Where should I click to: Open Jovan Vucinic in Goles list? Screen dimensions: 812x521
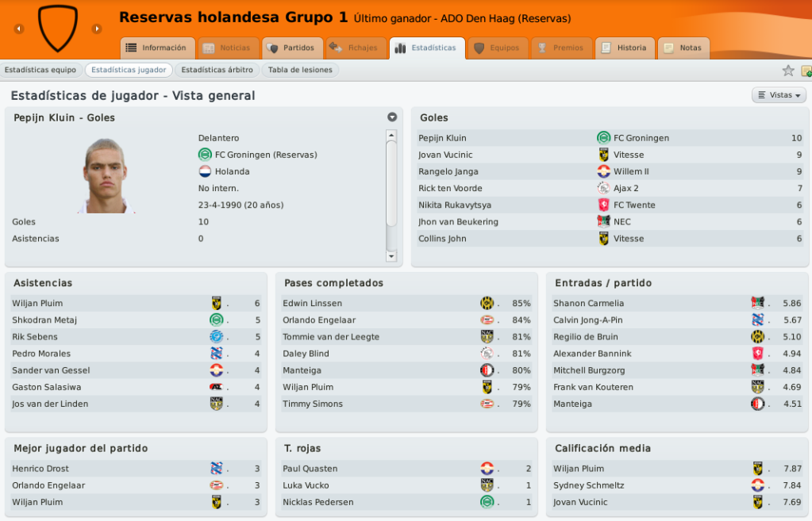[x=445, y=155]
